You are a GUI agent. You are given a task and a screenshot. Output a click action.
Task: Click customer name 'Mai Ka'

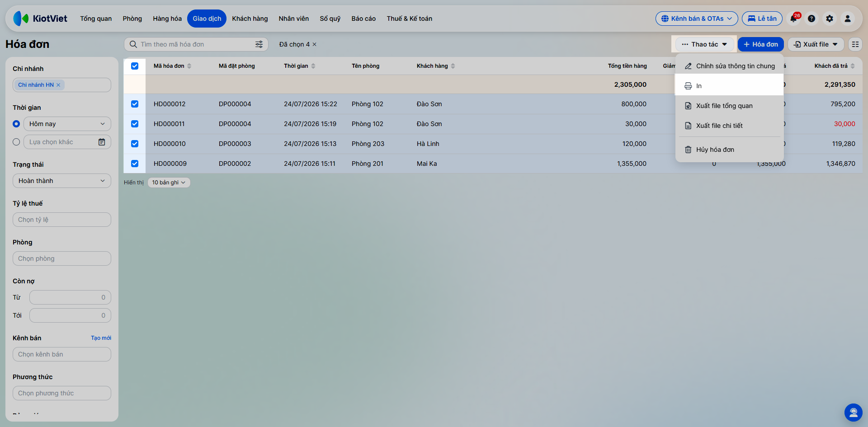pyautogui.click(x=427, y=164)
